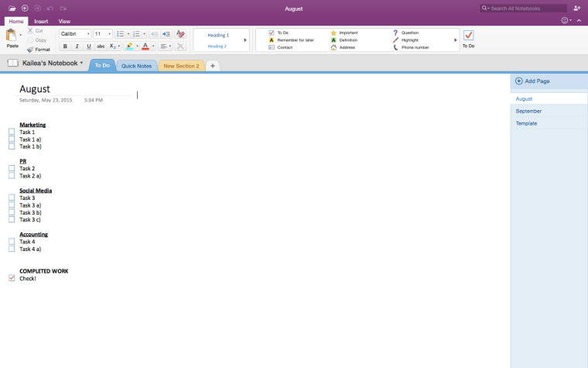Image resolution: width=588 pixels, height=368 pixels.
Task: Clear formatting with the eraser icon
Action: pyautogui.click(x=180, y=34)
